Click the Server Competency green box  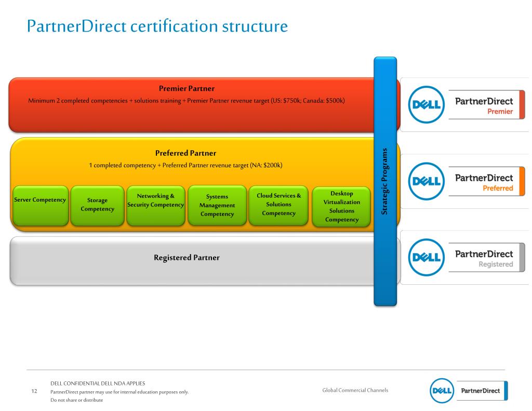pyautogui.click(x=40, y=206)
